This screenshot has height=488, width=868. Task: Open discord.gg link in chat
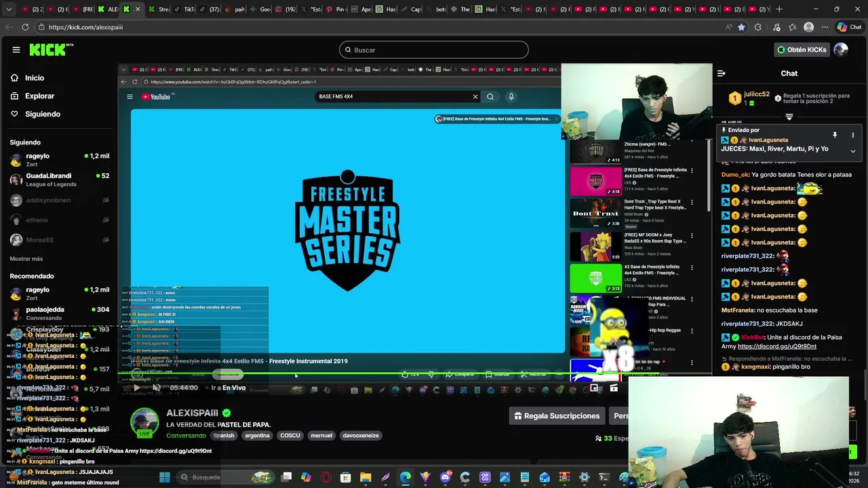(777, 346)
